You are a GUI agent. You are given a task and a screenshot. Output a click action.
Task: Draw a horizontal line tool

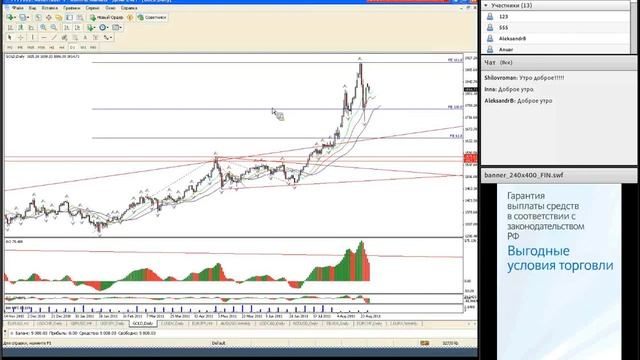click(43, 38)
